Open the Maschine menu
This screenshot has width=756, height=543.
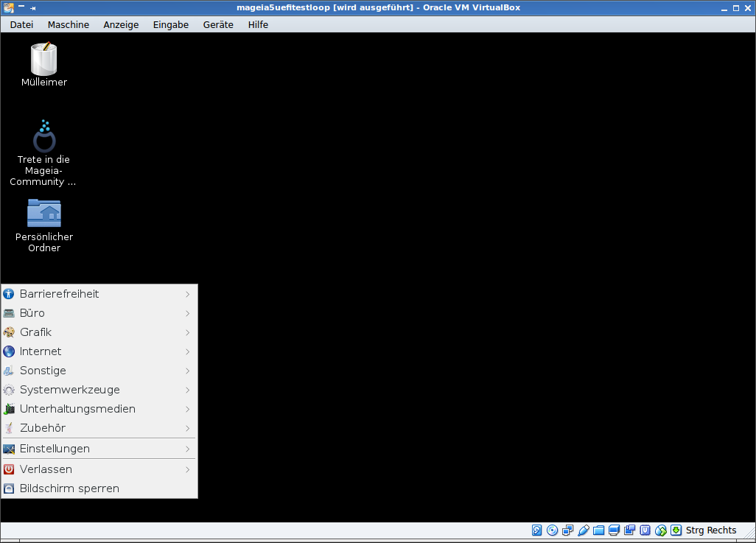coord(69,24)
